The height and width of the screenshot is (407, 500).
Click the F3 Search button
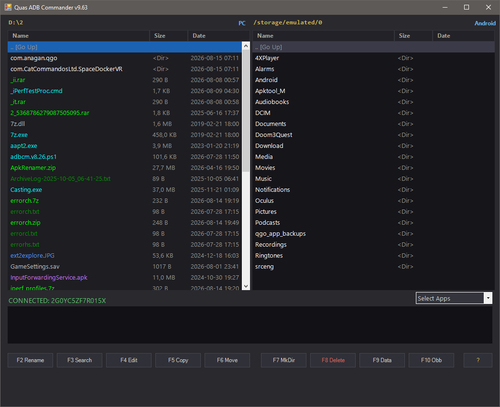pyautogui.click(x=79, y=360)
